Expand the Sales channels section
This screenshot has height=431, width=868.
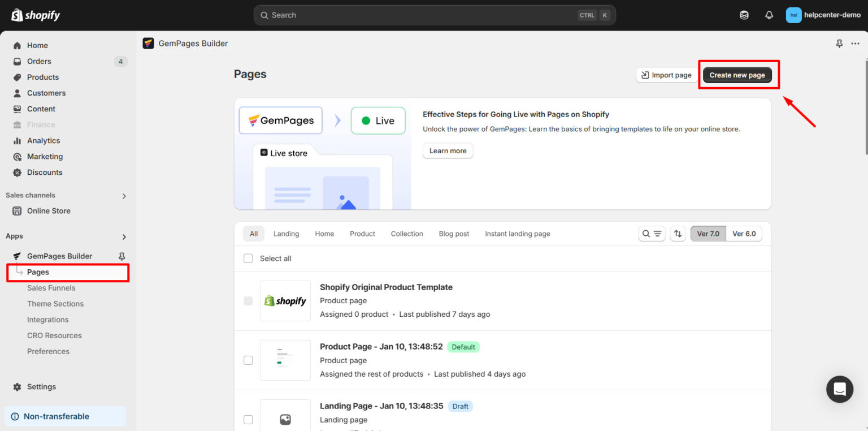coord(124,195)
